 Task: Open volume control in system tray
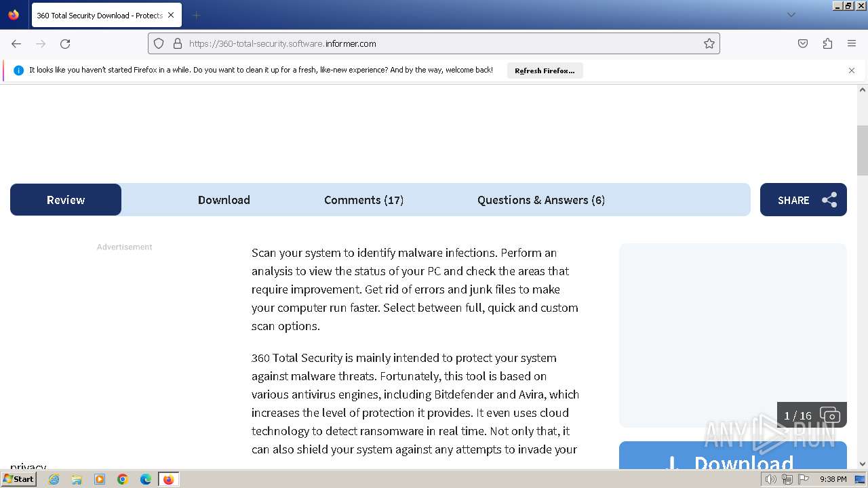click(771, 479)
